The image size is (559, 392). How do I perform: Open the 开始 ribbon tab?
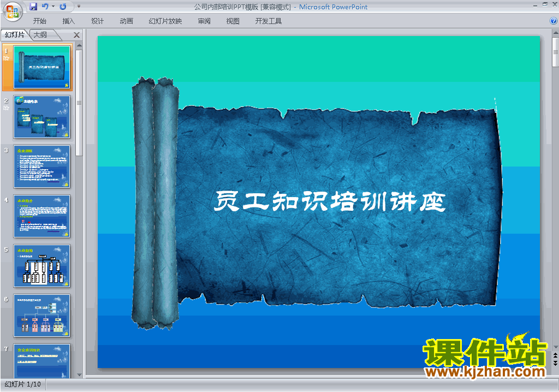click(x=39, y=21)
